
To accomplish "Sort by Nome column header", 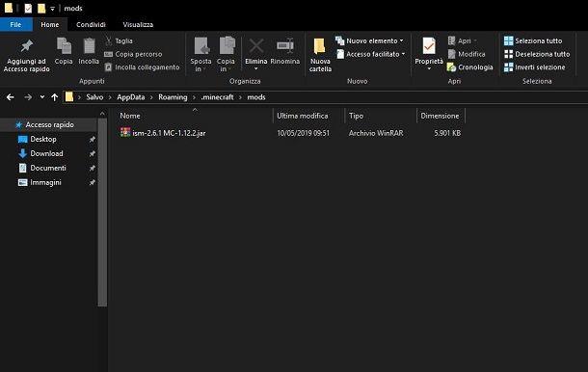I will (x=130, y=116).
